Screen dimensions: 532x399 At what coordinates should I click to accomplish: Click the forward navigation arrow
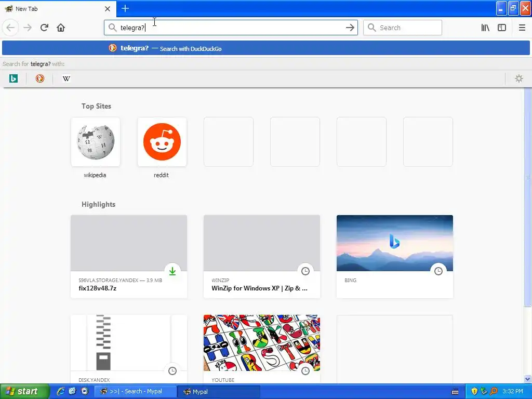pos(28,28)
